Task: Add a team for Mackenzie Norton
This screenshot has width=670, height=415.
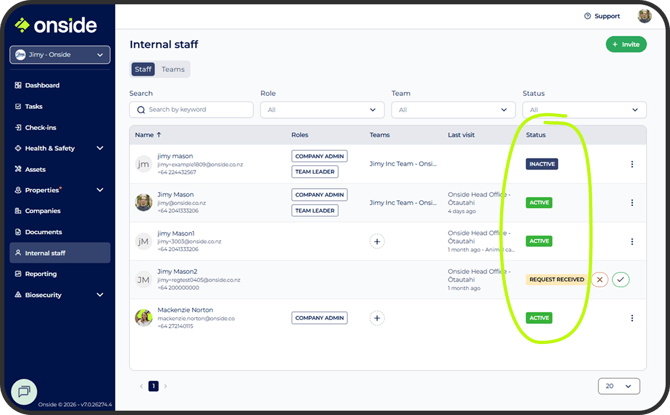Action: coord(377,318)
